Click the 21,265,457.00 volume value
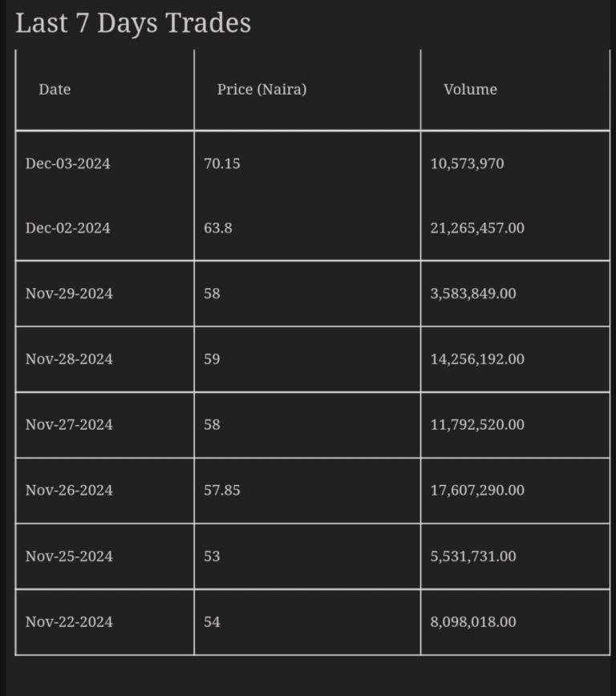The height and width of the screenshot is (696, 616). [477, 229]
